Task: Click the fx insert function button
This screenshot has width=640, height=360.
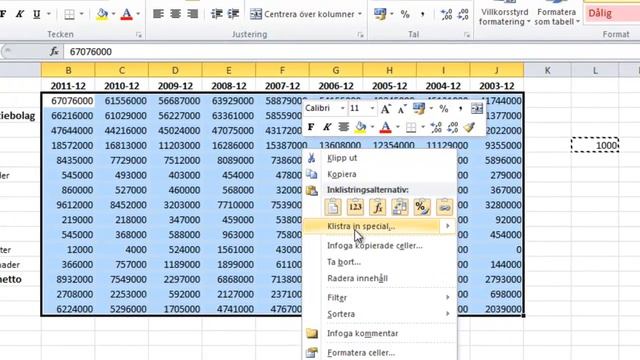Action: pyautogui.click(x=54, y=51)
